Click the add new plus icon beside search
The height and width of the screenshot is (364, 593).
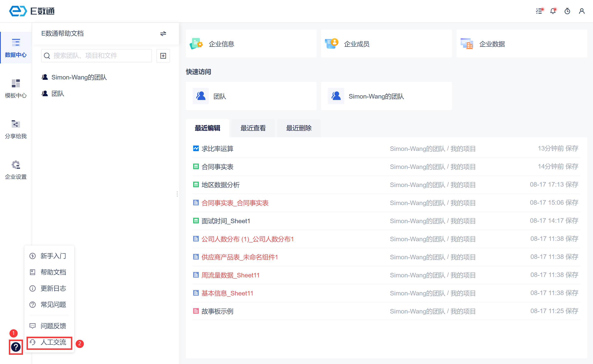click(x=163, y=56)
